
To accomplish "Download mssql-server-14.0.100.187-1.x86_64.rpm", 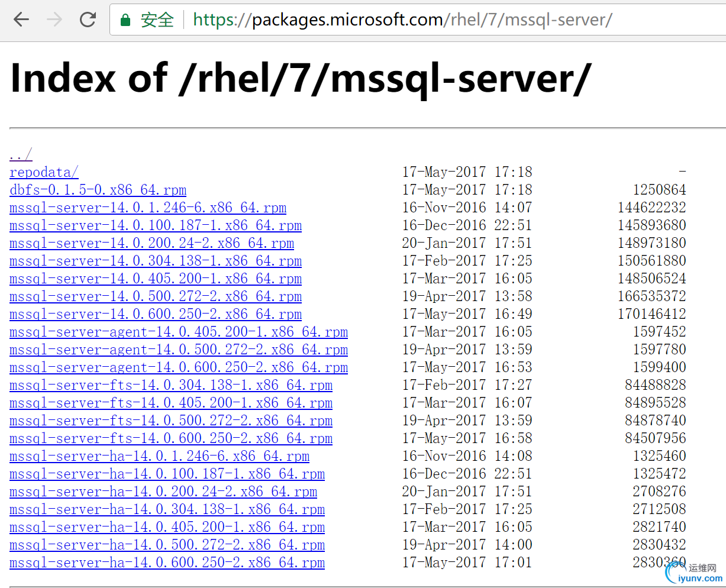I will (x=156, y=225).
